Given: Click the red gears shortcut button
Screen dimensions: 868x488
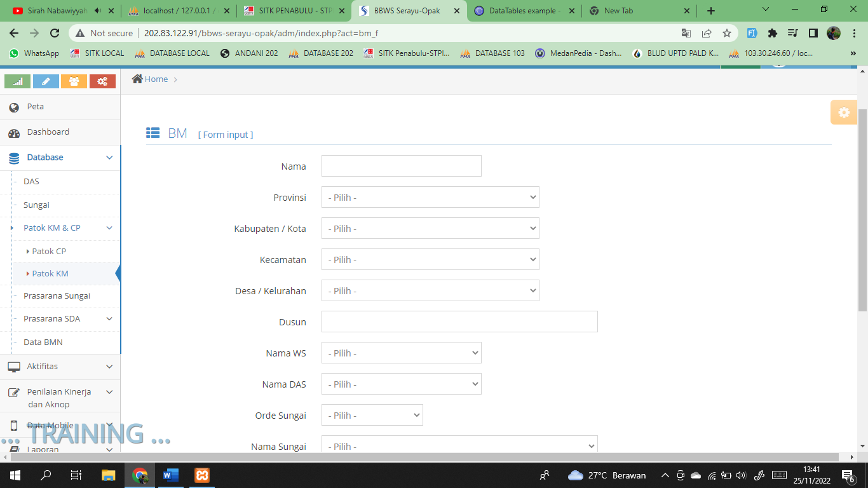Looking at the screenshot, I should pyautogui.click(x=102, y=81).
